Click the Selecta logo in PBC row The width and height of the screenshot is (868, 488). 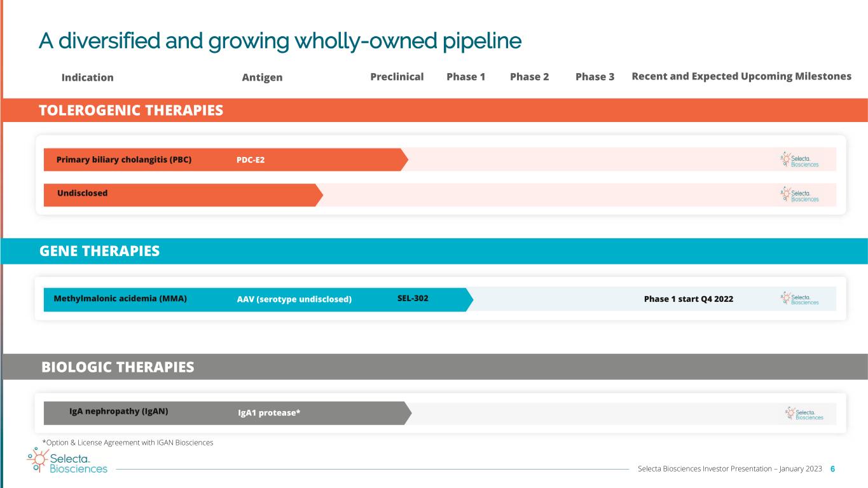[799, 159]
